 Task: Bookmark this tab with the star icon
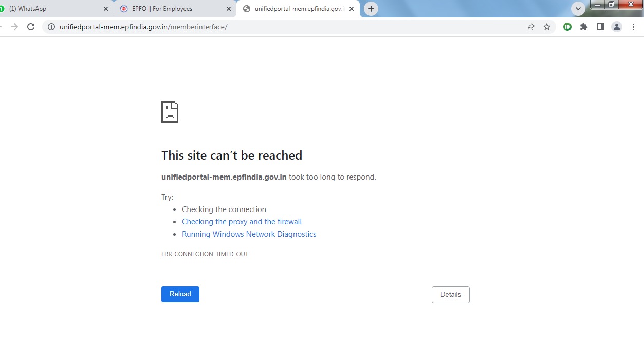(x=547, y=27)
